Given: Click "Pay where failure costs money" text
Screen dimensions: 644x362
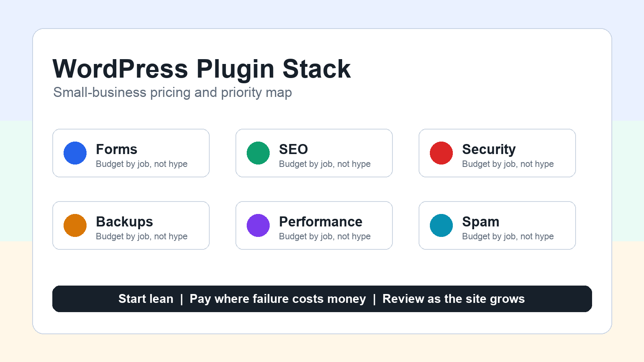Looking at the screenshot, I should pos(278,299).
